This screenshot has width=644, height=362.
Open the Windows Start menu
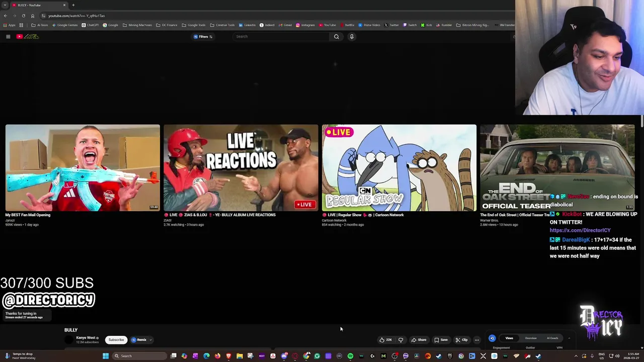(106, 356)
